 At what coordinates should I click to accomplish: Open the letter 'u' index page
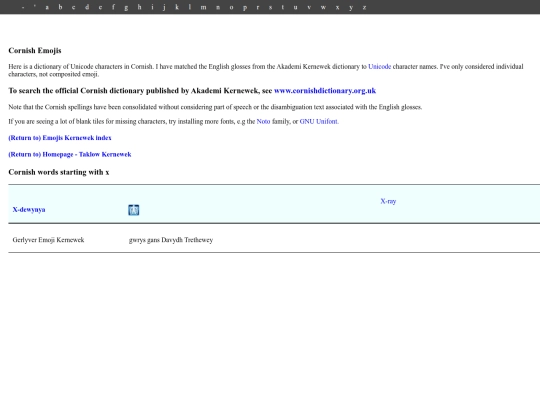pos(295,7)
